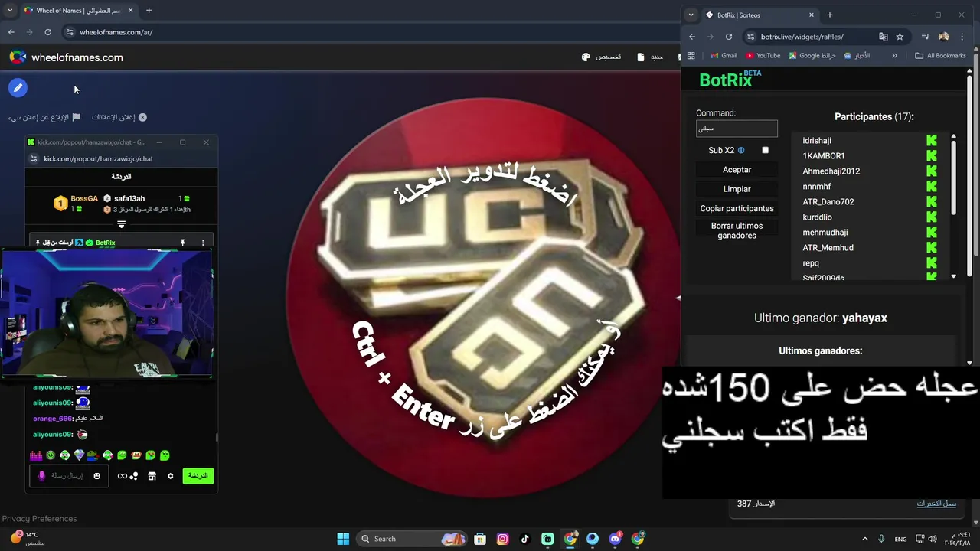Image resolution: width=980 pixels, height=551 pixels.
Task: Click the pin icon on BotRix pinned message
Action: tap(182, 243)
